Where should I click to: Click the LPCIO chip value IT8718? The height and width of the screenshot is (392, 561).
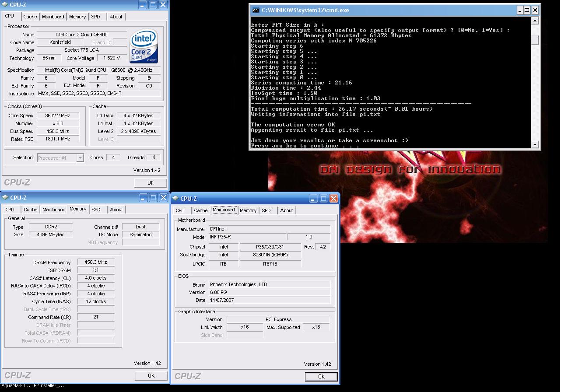[x=270, y=264]
